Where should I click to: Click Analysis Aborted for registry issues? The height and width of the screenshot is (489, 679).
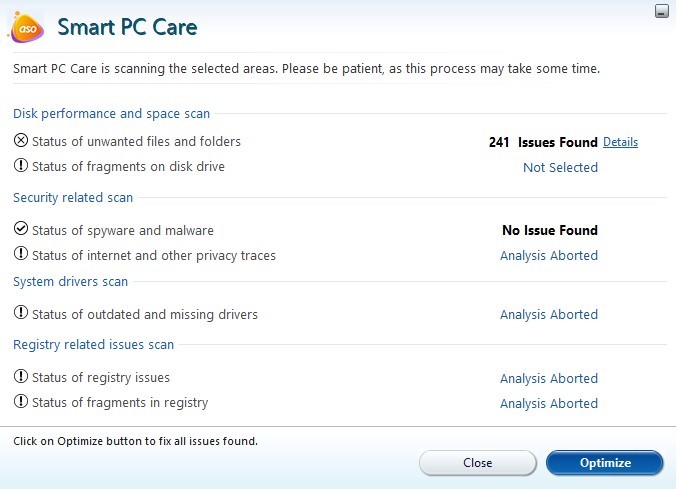pos(549,379)
